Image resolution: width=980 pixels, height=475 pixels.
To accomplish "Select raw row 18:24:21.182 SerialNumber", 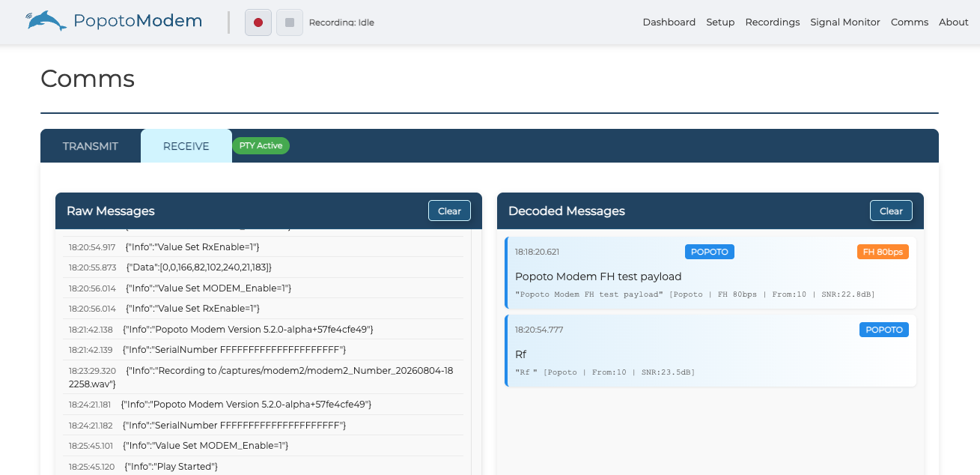I will pyautogui.click(x=264, y=425).
